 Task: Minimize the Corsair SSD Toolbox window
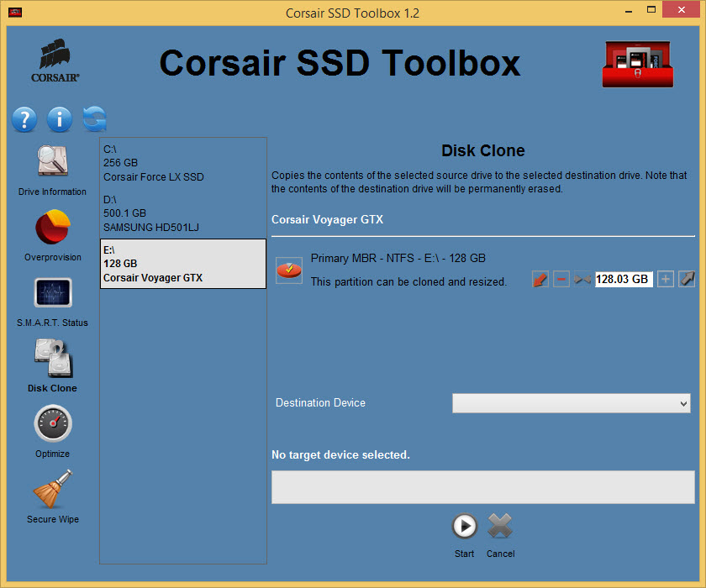(x=629, y=11)
